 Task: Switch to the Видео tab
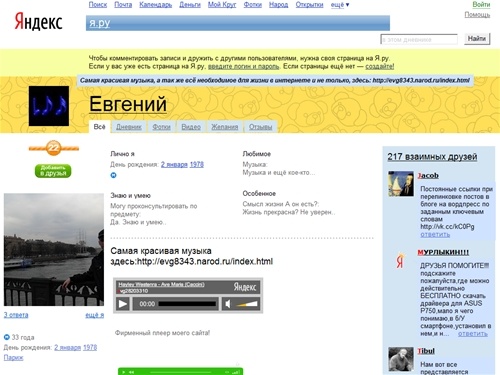pyautogui.click(x=191, y=127)
